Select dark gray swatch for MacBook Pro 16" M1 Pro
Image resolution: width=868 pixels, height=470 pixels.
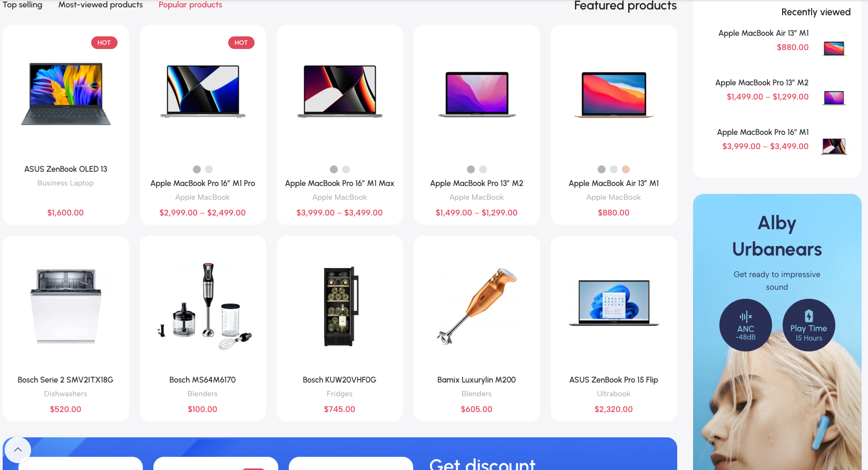coord(197,169)
